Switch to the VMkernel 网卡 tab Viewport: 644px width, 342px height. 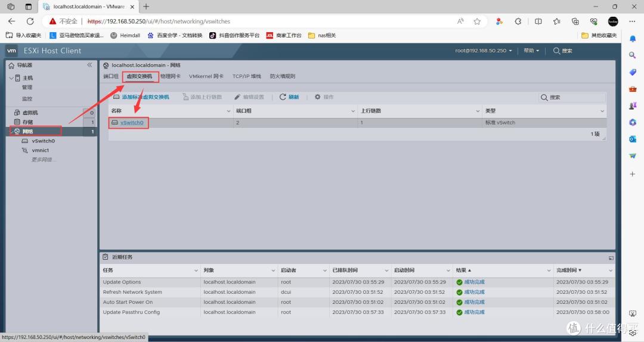click(x=206, y=76)
